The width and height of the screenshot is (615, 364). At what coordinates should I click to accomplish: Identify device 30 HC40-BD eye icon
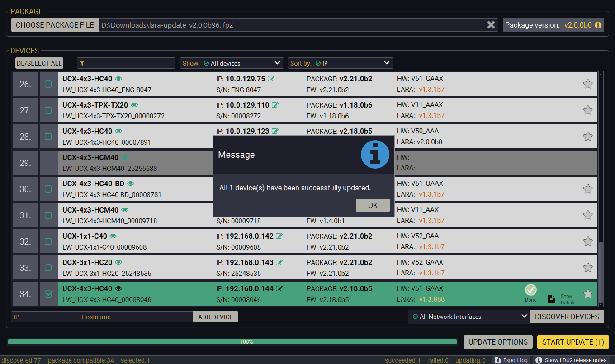(x=131, y=184)
